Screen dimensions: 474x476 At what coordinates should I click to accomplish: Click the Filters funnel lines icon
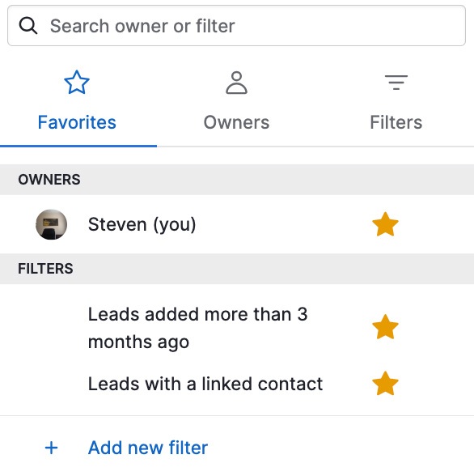coord(396,83)
